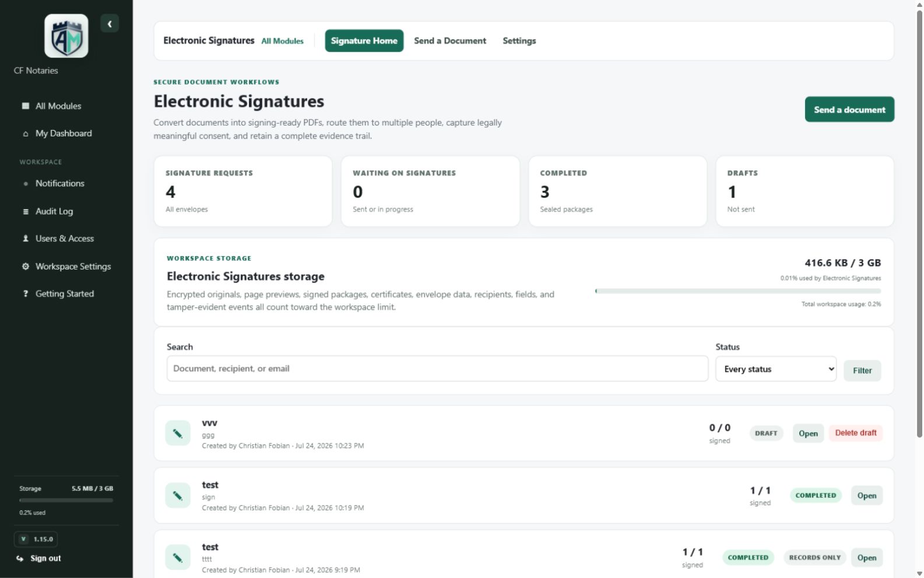Viewport: 924px width, 578px height.
Task: Open the vvv draft envelope
Action: pos(808,433)
